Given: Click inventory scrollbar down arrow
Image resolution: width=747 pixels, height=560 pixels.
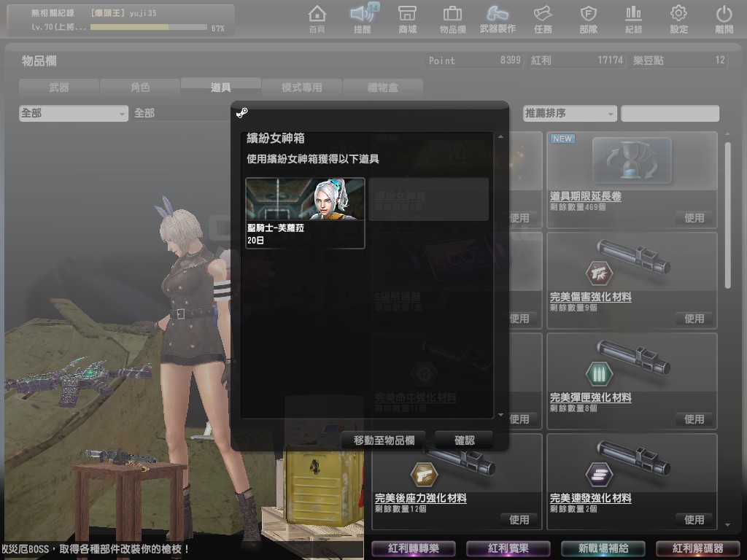Looking at the screenshot, I should tap(727, 525).
